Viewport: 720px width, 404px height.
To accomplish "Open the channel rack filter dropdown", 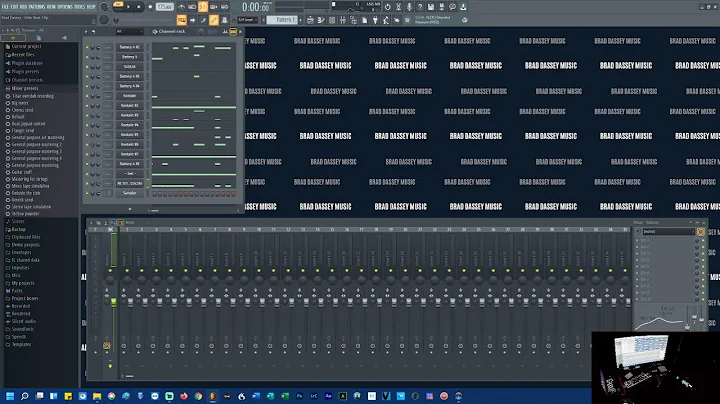I will pyautogui.click(x=129, y=31).
